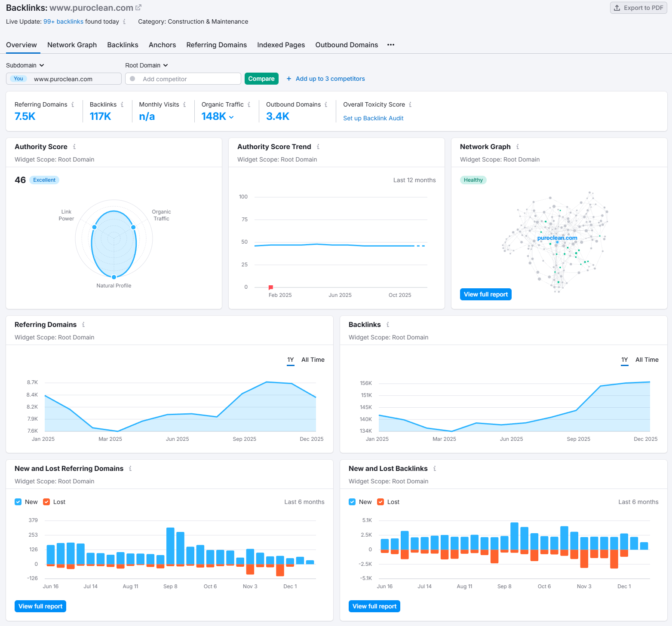The height and width of the screenshot is (626, 672).
Task: Click red flag marker on trend chart
Action: pyautogui.click(x=271, y=287)
